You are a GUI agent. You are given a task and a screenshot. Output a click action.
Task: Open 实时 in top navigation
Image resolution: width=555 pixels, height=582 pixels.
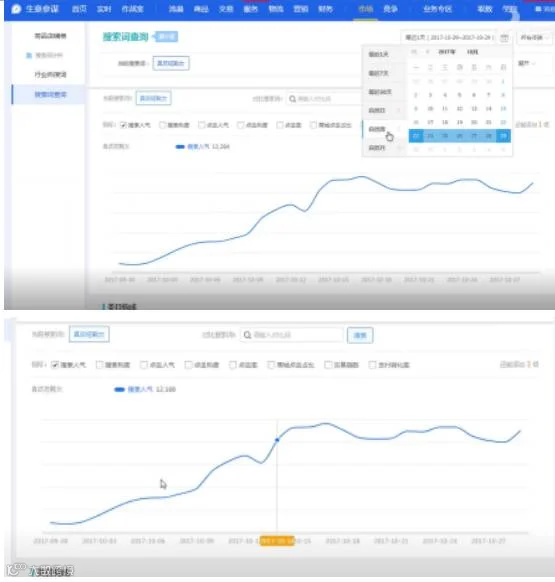[x=104, y=9]
